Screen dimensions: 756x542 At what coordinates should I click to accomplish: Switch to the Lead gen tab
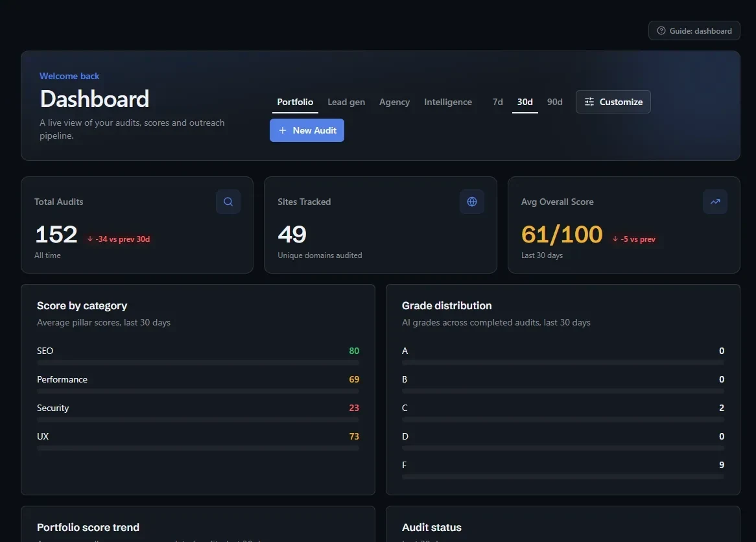click(x=346, y=102)
